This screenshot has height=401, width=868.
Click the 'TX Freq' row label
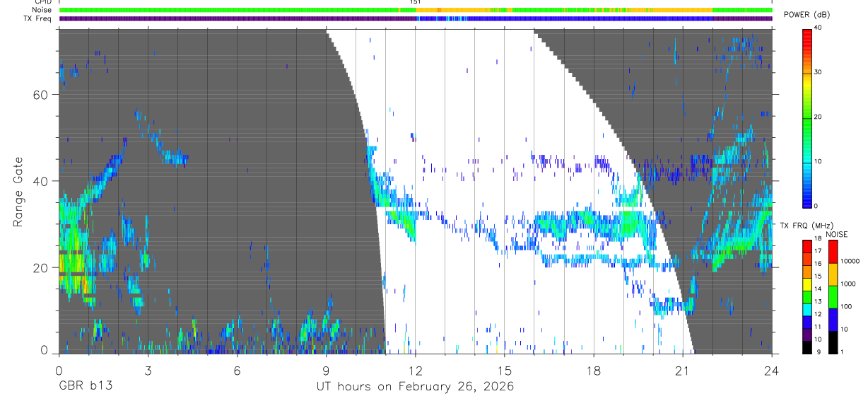(37, 18)
